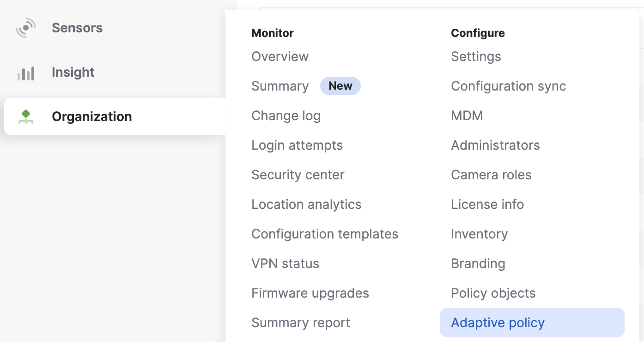Screen dimensions: 644x342
Task: Click the New badge next to Summary
Action: tap(340, 85)
